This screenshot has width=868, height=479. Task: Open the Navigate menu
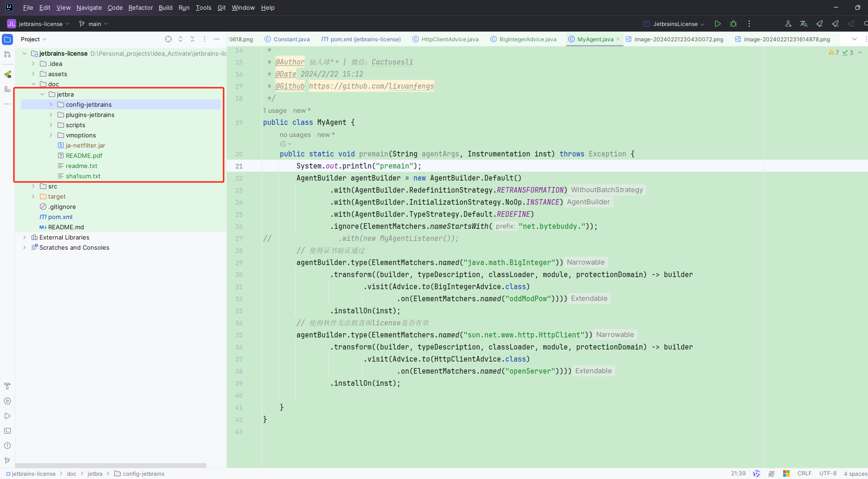tap(89, 7)
